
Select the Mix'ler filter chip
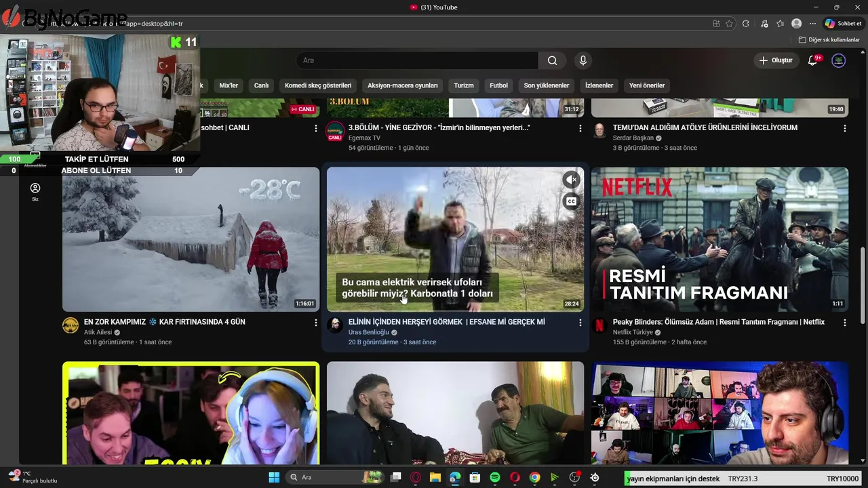tap(229, 85)
